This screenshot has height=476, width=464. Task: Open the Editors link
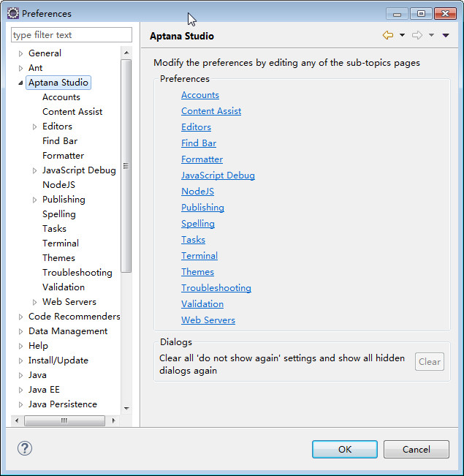coord(196,127)
